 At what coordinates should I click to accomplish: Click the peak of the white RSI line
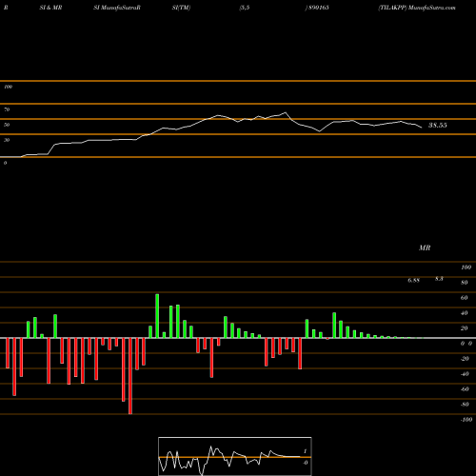point(286,112)
